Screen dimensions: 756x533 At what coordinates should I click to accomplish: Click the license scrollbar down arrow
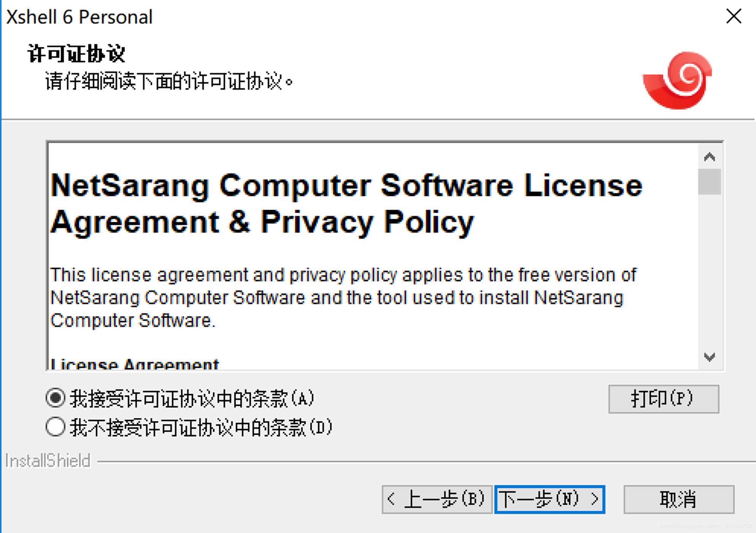[709, 357]
